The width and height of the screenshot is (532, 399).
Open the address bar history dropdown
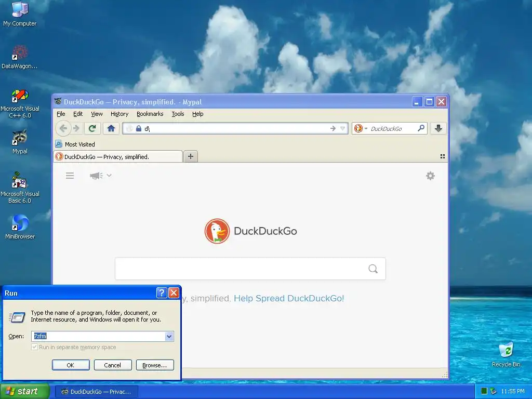tap(343, 128)
